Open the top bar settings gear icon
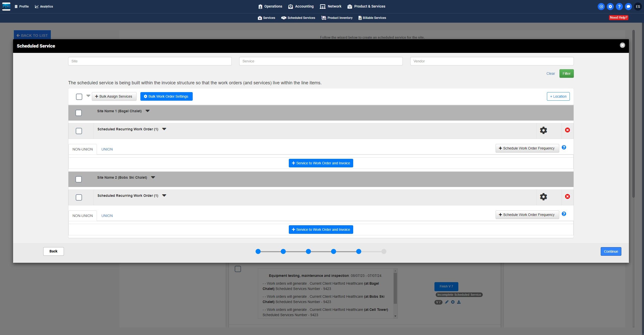Screen dimensions: 644x335 point(610,7)
